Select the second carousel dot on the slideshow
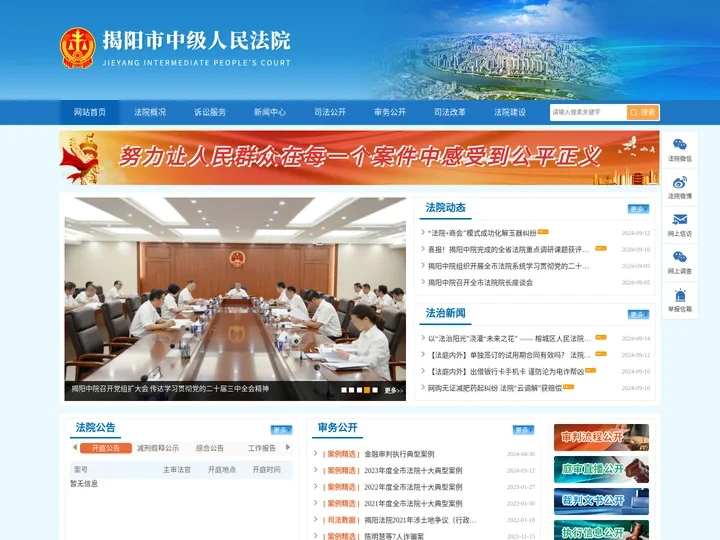 pos(352,390)
